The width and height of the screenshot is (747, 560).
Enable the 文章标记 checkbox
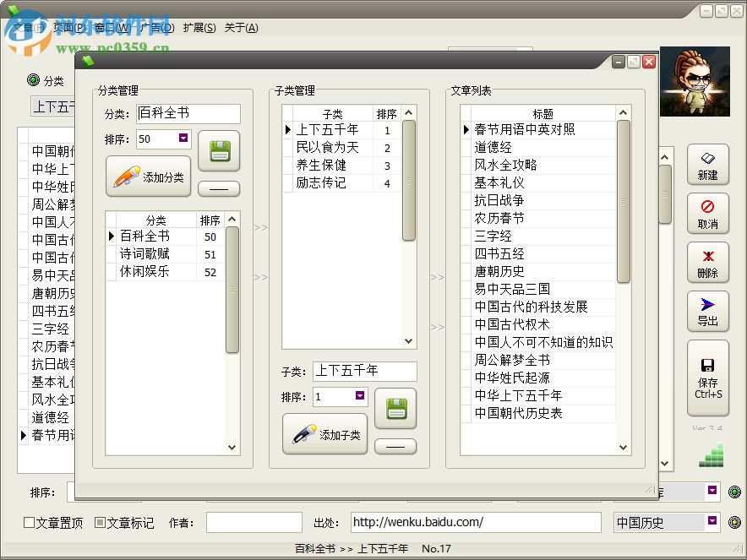[x=99, y=522]
